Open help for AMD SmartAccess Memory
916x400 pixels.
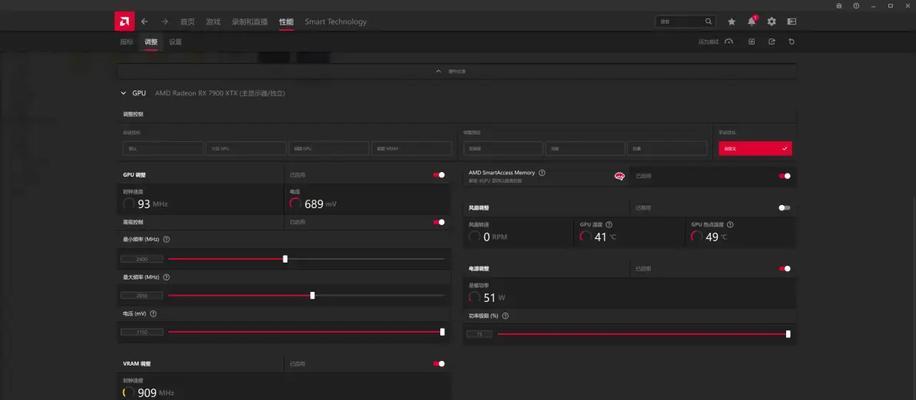click(x=542, y=173)
